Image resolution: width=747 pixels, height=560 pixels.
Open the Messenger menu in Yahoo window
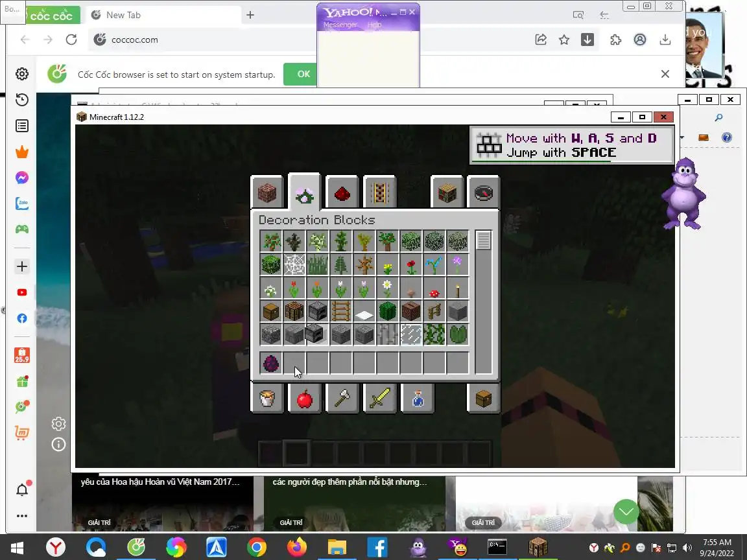coord(340,25)
